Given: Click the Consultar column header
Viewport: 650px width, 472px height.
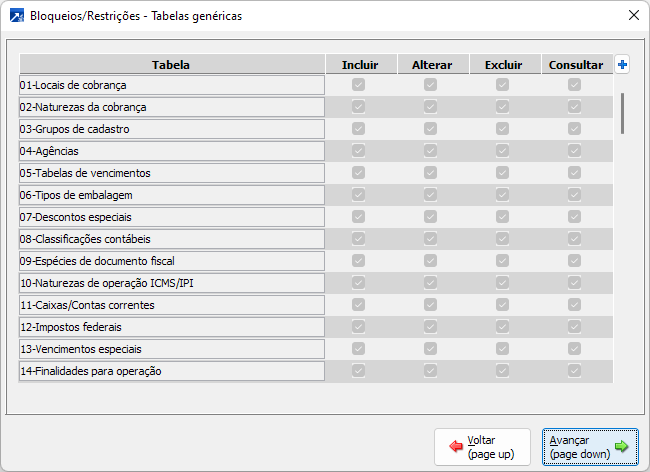Looking at the screenshot, I should point(576,65).
